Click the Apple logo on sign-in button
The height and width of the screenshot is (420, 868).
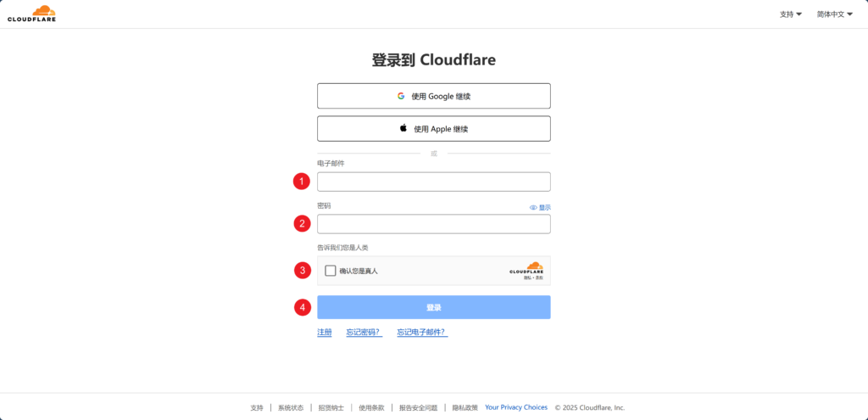pyautogui.click(x=403, y=128)
